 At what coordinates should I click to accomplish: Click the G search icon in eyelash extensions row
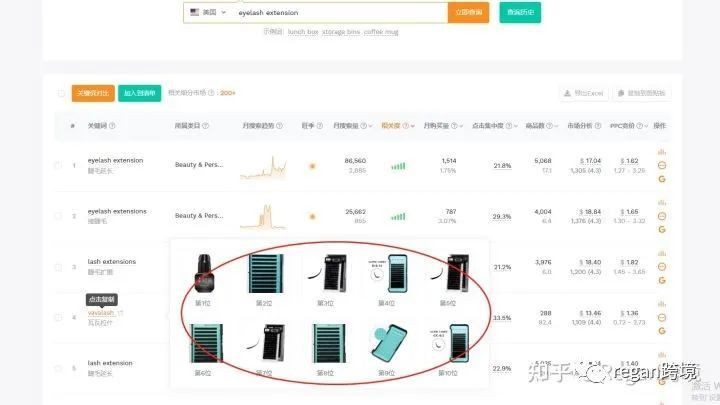coord(662,230)
